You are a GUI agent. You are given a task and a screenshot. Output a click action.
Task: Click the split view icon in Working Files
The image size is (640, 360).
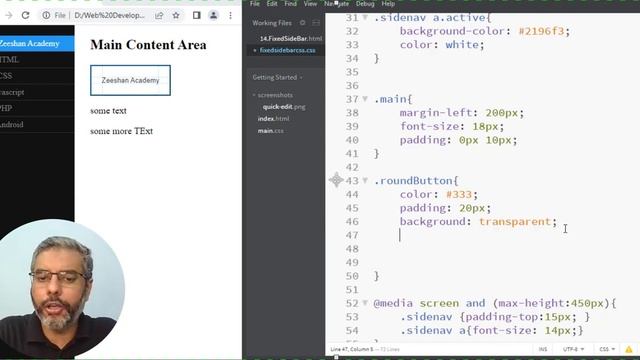coord(316,23)
